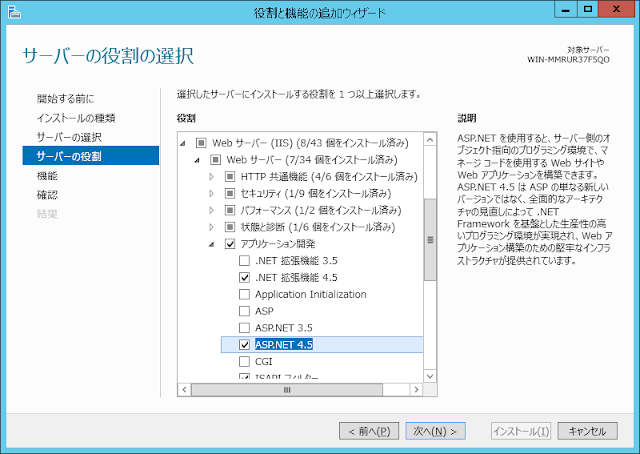Click the 次へ(N) button
This screenshot has width=640, height=454.
(436, 431)
